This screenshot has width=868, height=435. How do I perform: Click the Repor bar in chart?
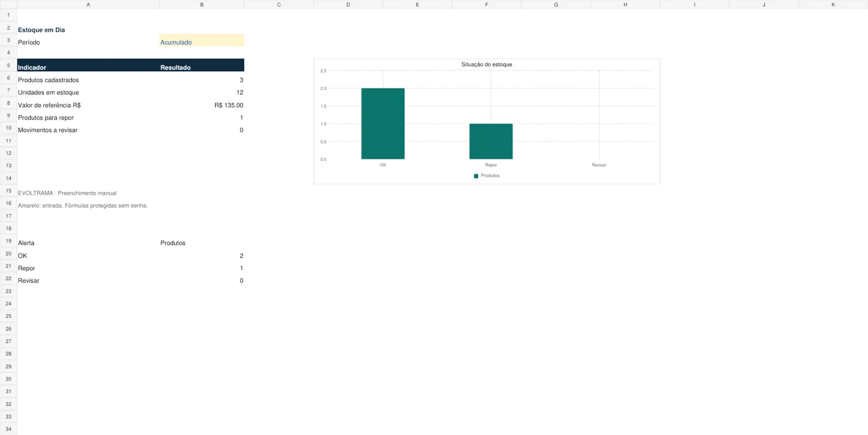click(491, 141)
